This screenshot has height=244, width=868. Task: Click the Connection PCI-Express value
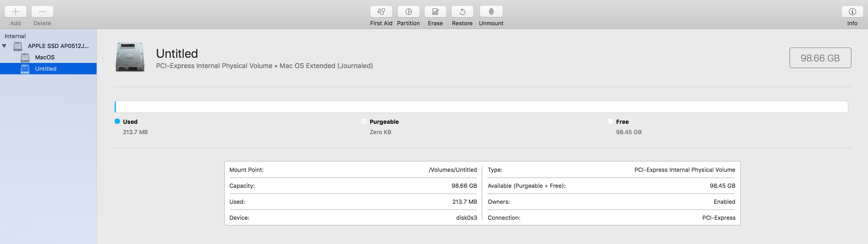click(x=719, y=218)
